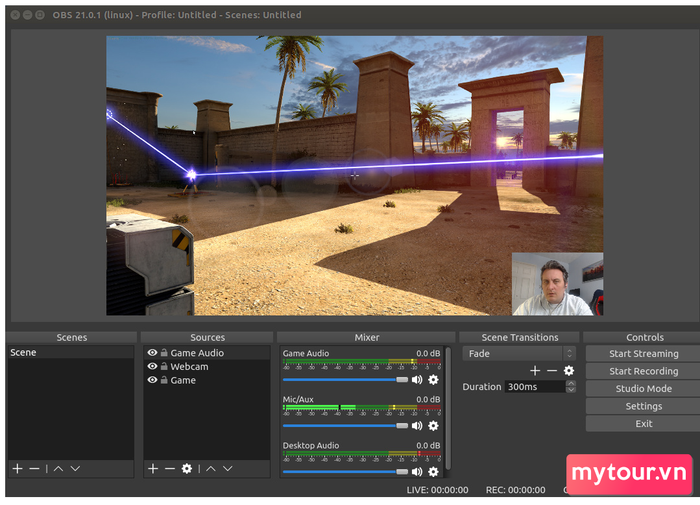Screen dimensions: 700x505
Task: Select the Webcam source row
Action: click(207, 367)
